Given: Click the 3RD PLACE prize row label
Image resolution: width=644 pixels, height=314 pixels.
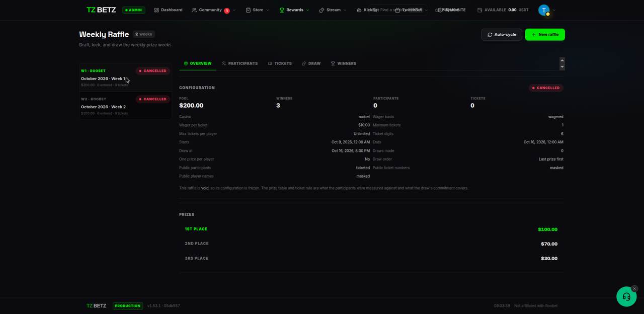Looking at the screenshot, I should coord(197,258).
